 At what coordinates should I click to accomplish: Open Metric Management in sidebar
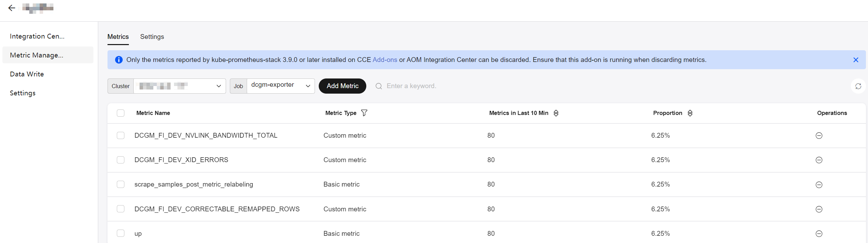pyautogui.click(x=48, y=55)
